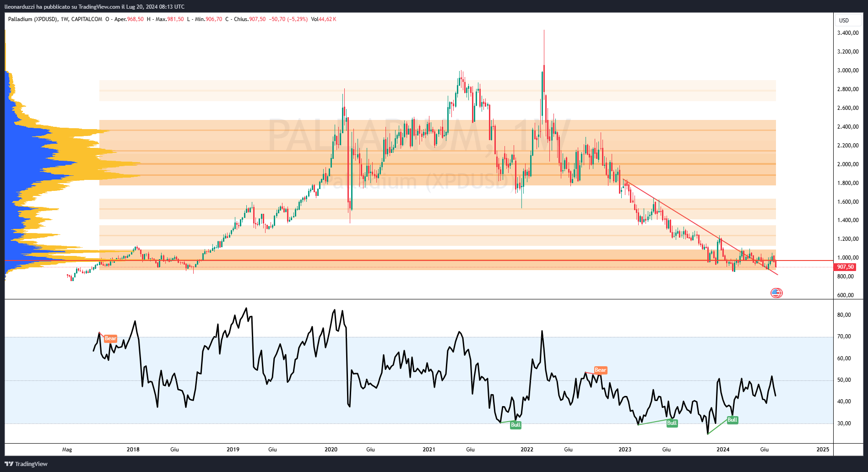Click the 80,00 RSI axis label
Viewport: 868px width, 472px height.
pos(844,315)
